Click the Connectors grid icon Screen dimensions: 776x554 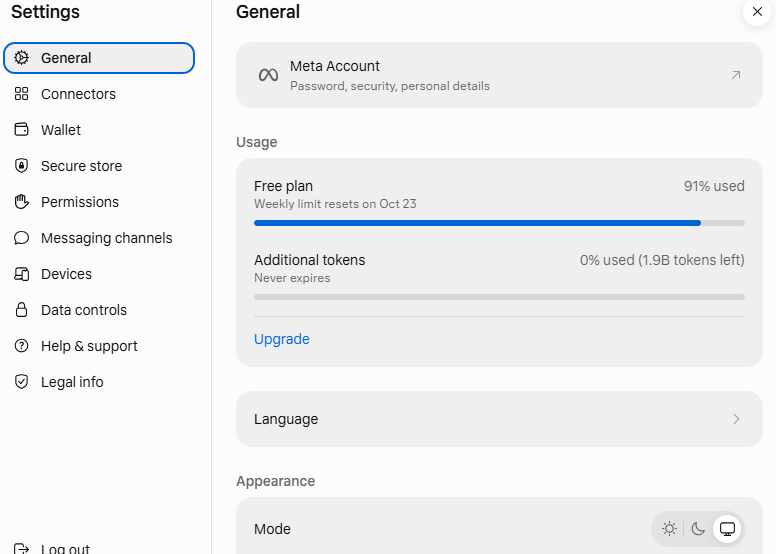pyautogui.click(x=21, y=94)
